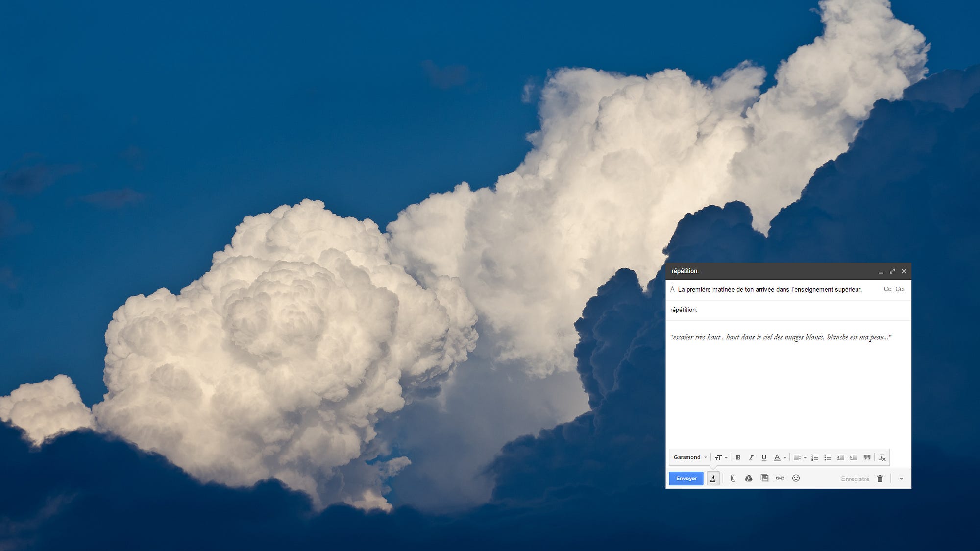
Task: Expand compose window to full screen
Action: point(892,271)
